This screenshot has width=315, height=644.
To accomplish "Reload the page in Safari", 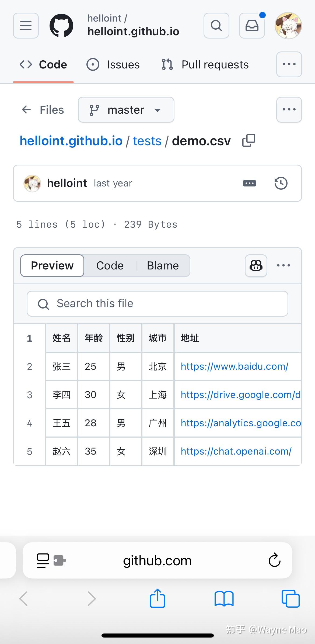I will point(274,560).
